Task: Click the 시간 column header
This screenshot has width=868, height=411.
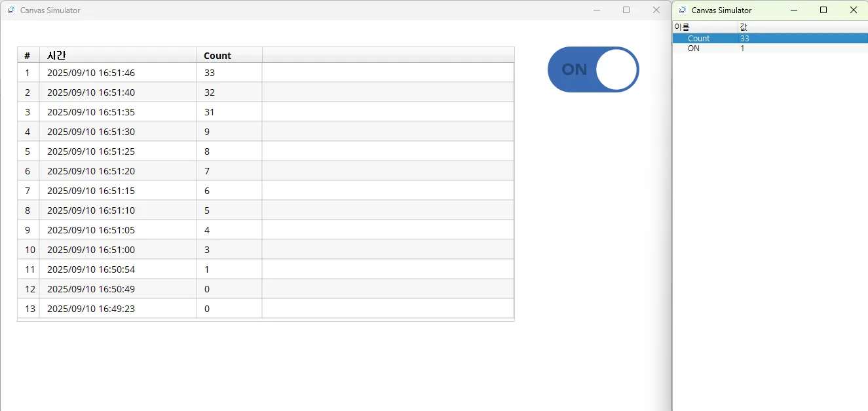Action: coord(118,56)
